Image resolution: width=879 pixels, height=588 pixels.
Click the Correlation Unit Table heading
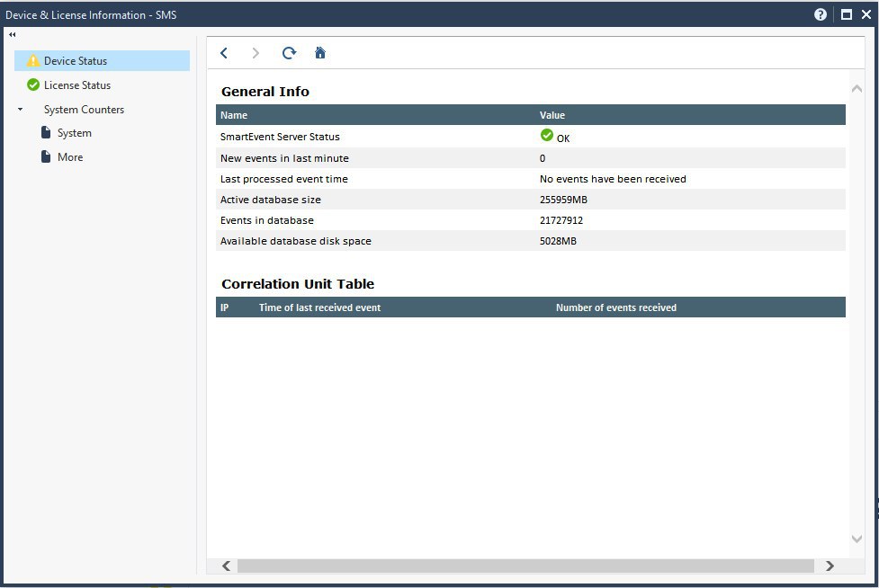pos(298,284)
